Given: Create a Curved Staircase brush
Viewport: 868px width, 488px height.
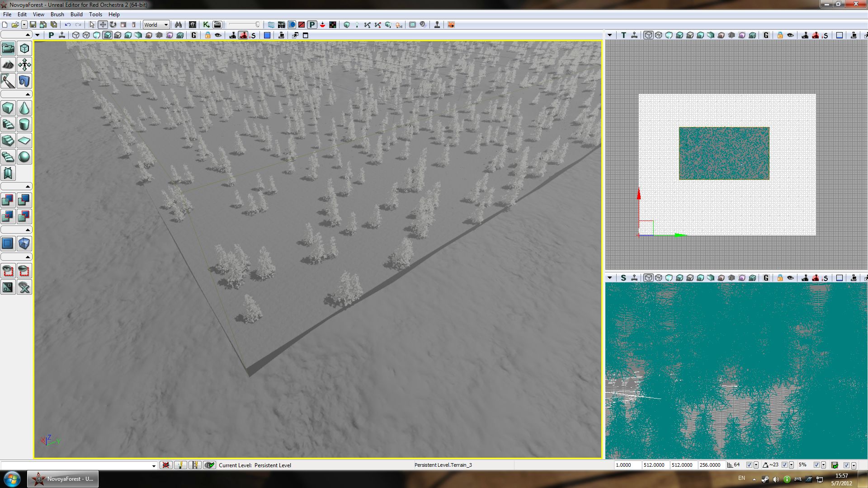Looking at the screenshot, I should pyautogui.click(x=8, y=124).
